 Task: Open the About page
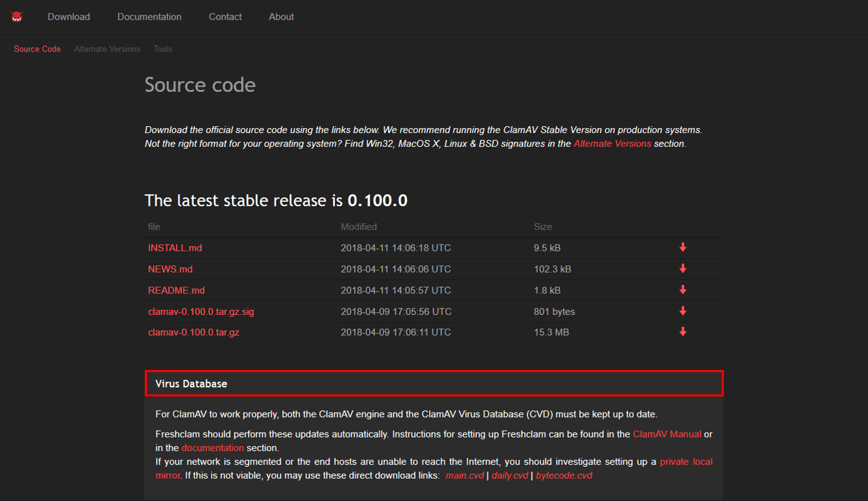click(x=281, y=17)
